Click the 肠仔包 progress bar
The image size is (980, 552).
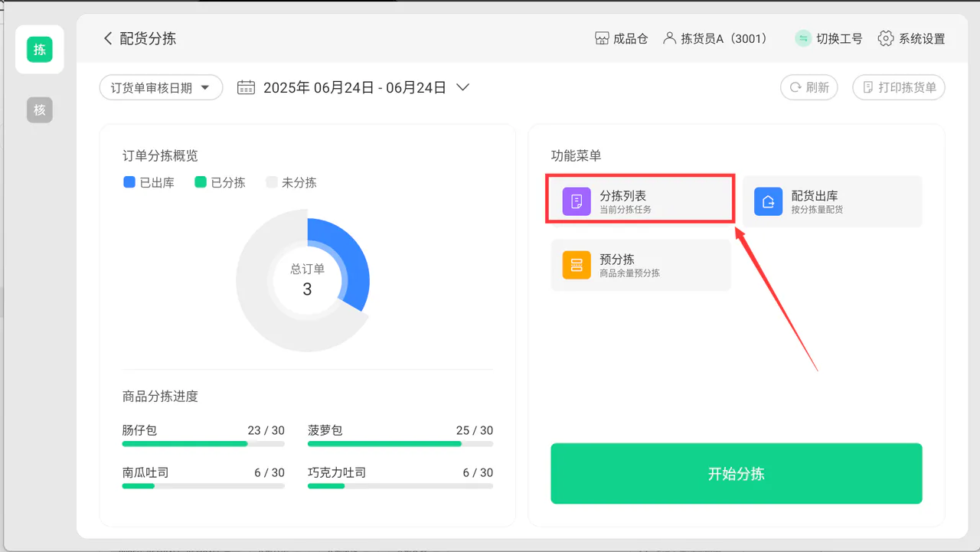click(x=204, y=444)
